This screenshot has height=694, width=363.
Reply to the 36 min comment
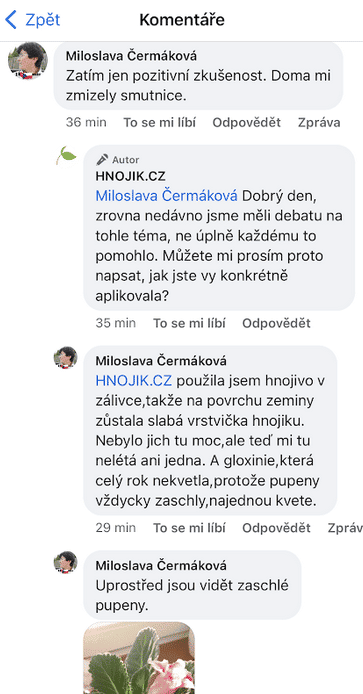(247, 123)
